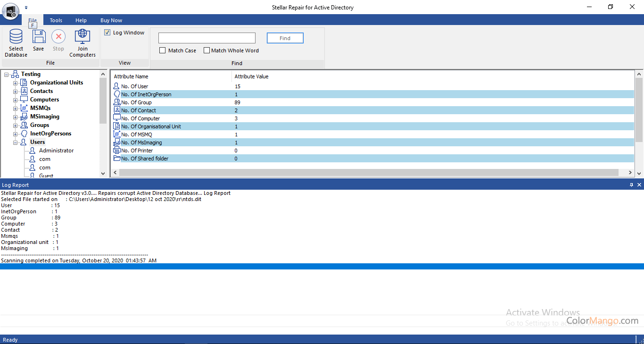Open the Buy Now tab
This screenshot has height=344, width=644.
111,20
